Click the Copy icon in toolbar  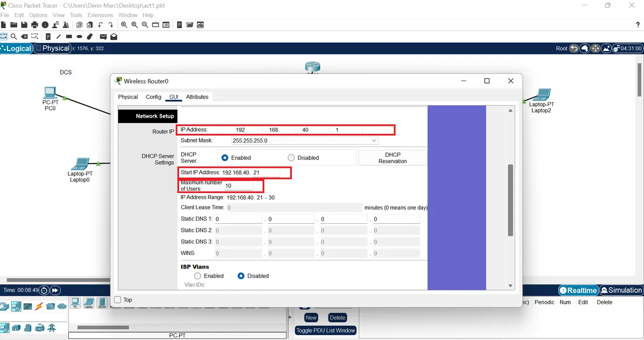(79, 25)
